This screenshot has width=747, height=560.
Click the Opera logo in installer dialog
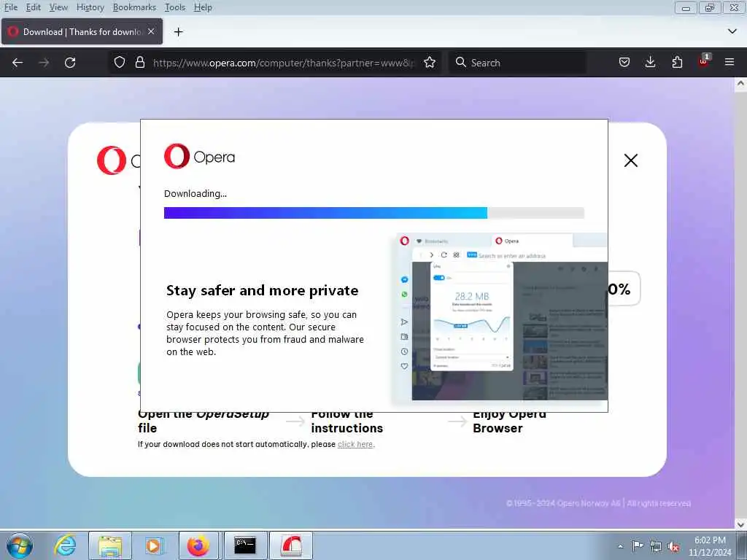[199, 156]
